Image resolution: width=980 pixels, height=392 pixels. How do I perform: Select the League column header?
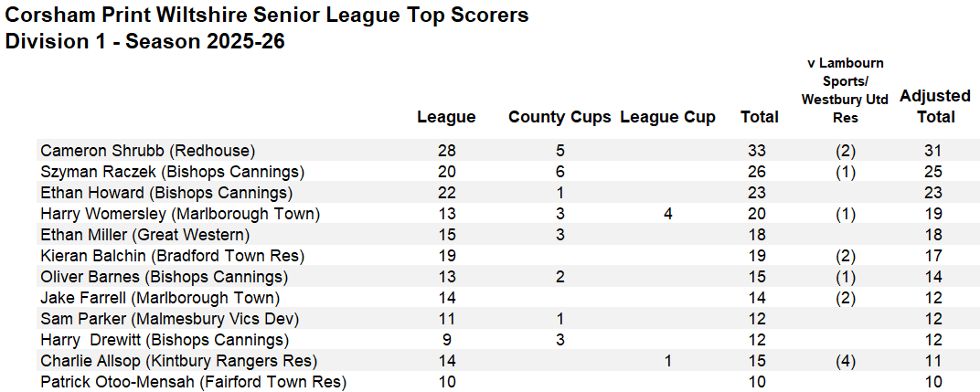tap(446, 117)
